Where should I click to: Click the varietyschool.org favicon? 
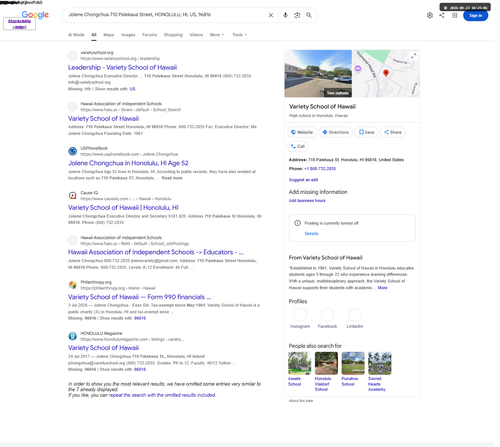(72, 55)
